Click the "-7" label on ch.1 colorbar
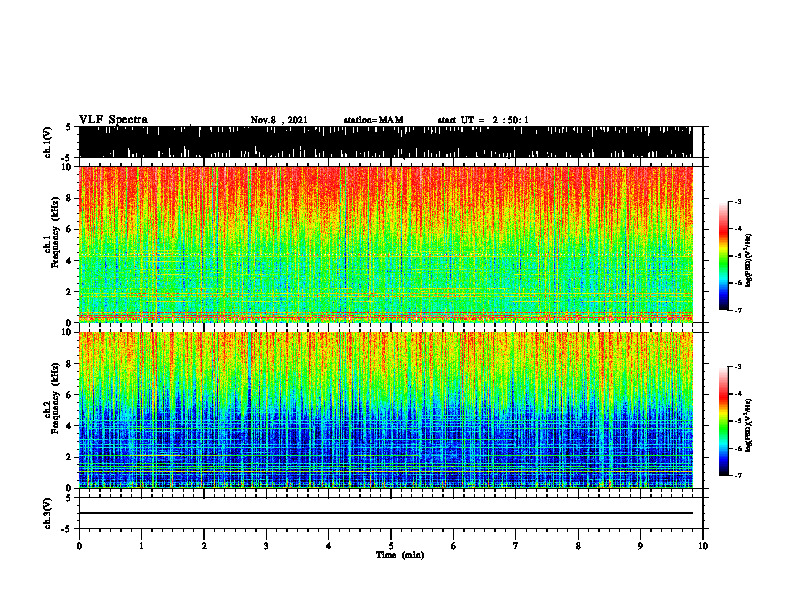 [738, 310]
